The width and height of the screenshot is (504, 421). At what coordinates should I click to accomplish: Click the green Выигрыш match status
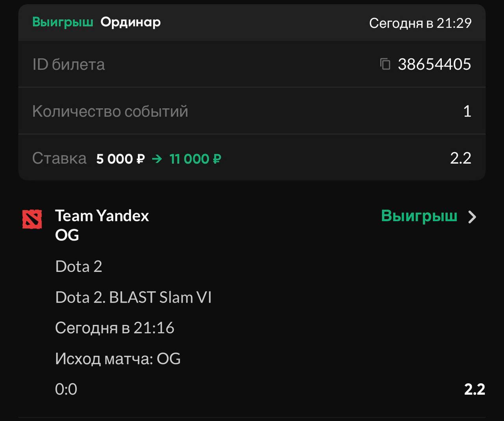[x=419, y=216]
